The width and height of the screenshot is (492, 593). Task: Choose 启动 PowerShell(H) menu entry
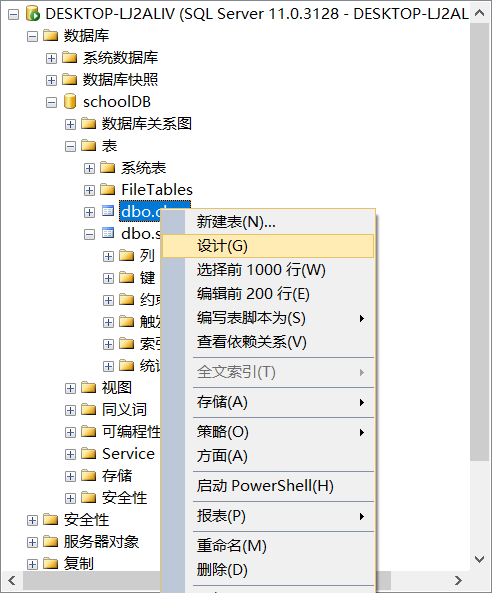(268, 486)
